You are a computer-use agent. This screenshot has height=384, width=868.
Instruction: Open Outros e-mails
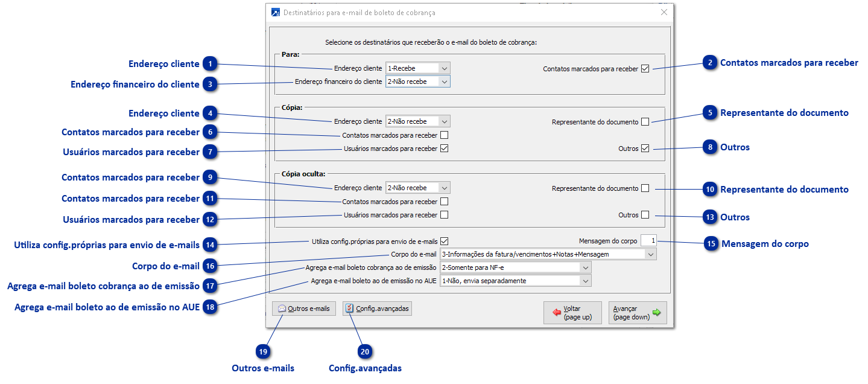[303, 308]
